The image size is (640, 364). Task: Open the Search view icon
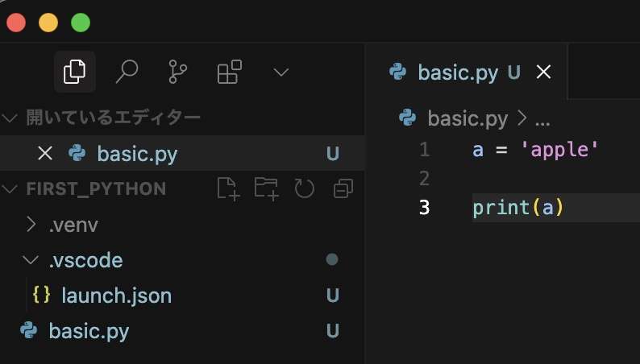click(127, 72)
